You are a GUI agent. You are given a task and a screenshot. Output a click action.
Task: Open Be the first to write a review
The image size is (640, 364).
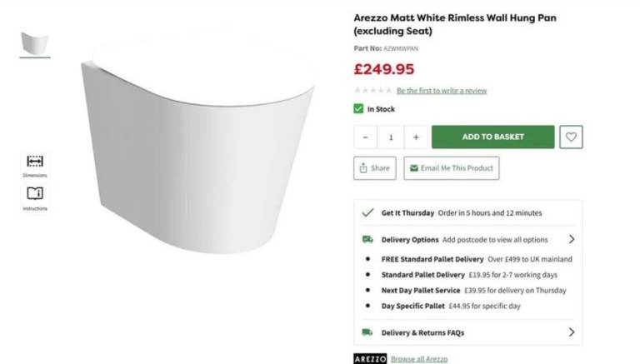coord(442,91)
